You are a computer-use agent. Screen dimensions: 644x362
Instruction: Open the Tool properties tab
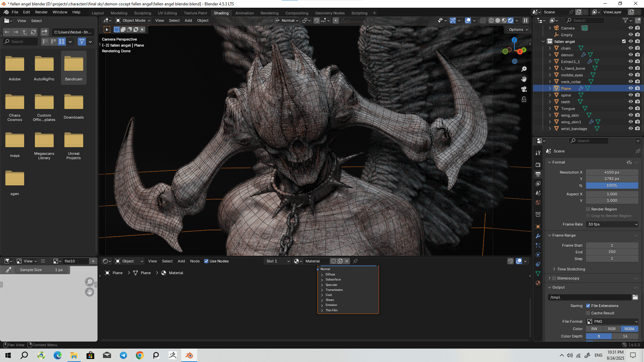coord(538,153)
